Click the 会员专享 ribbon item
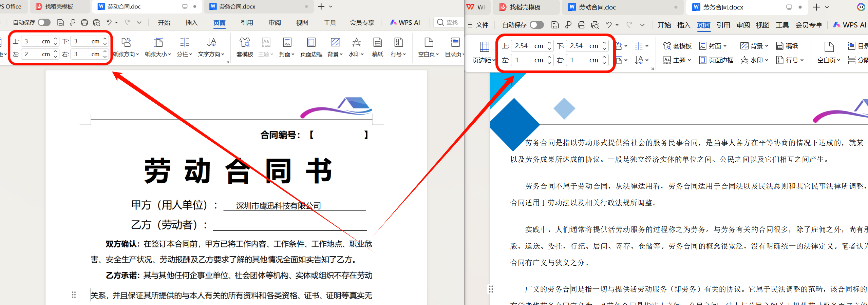 click(x=362, y=22)
